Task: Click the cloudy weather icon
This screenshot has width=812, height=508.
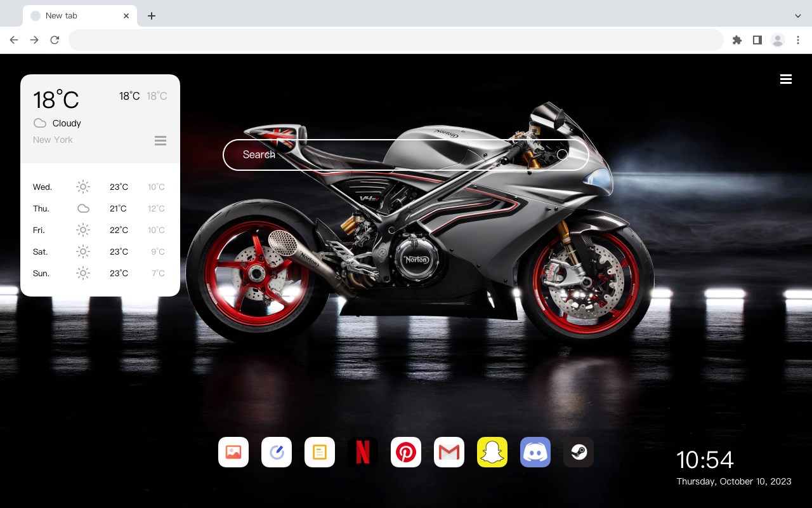Action: 40,123
